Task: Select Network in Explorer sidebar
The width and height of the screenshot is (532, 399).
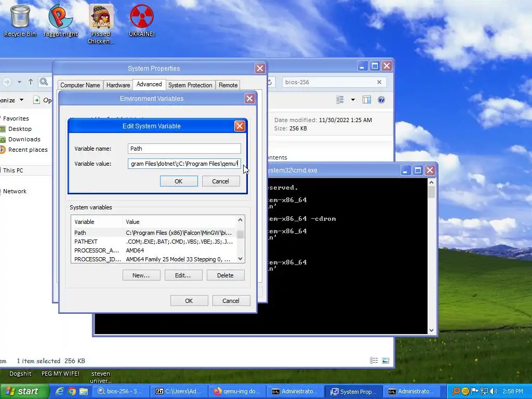Action: coord(15,191)
